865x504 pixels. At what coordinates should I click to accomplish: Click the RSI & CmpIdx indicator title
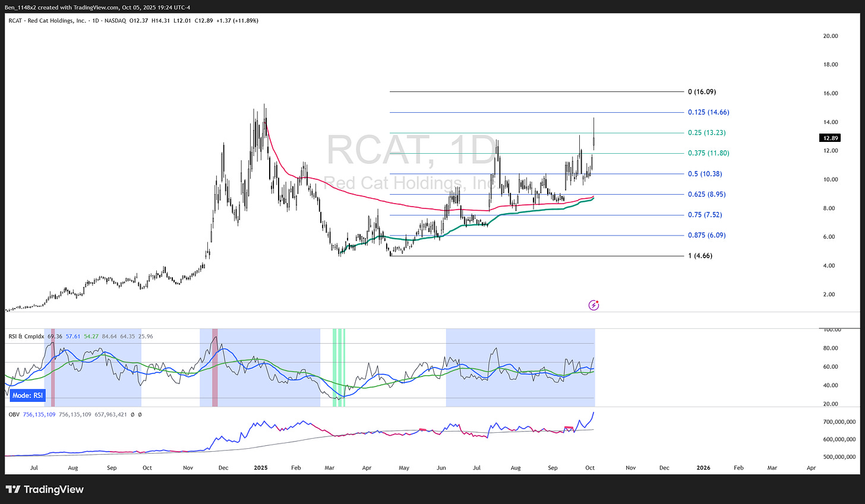(x=26, y=337)
